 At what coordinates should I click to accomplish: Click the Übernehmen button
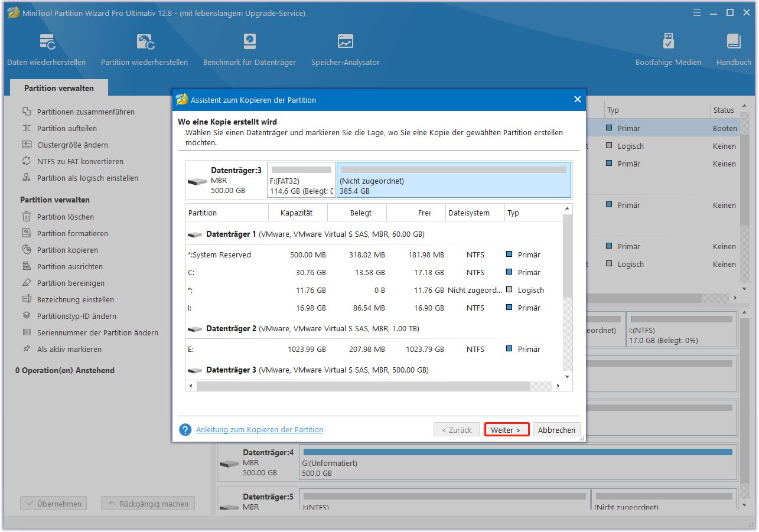(54, 504)
